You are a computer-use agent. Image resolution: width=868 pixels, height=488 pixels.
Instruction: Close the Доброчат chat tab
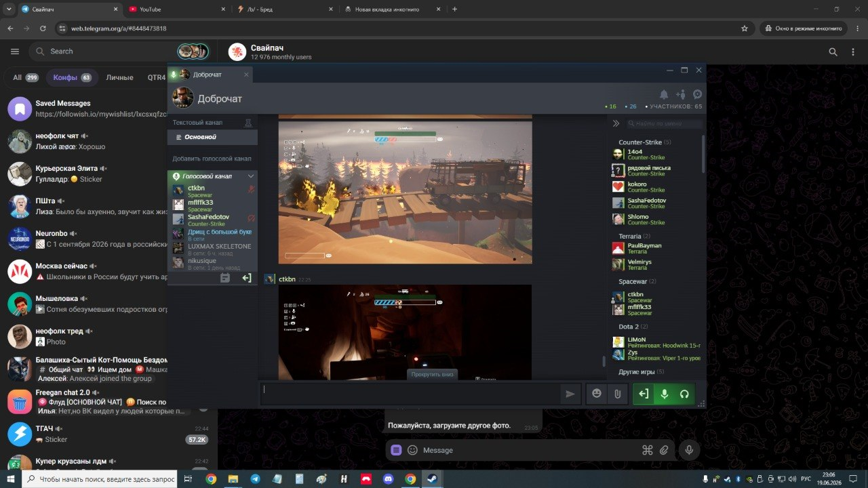pos(246,75)
